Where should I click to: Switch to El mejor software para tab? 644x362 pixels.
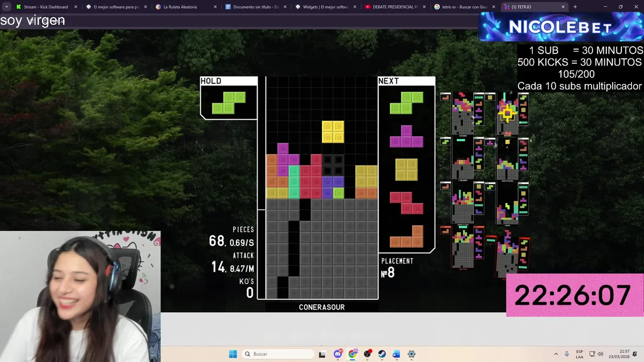[116, 7]
